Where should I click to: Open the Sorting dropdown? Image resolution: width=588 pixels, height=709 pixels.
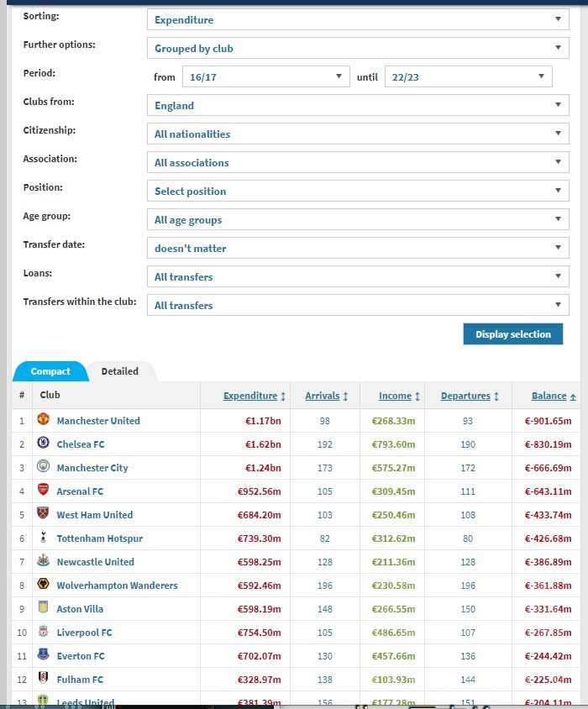click(358, 20)
